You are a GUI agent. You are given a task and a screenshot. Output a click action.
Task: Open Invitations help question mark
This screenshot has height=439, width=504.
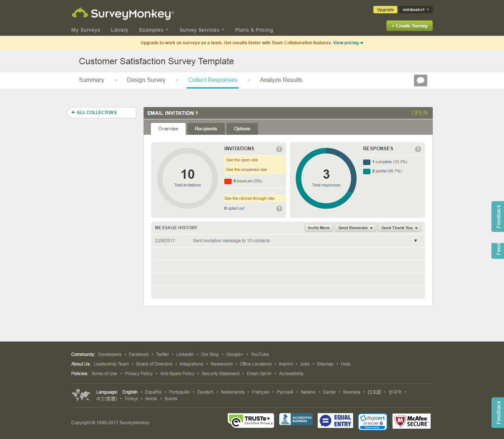pos(279,149)
